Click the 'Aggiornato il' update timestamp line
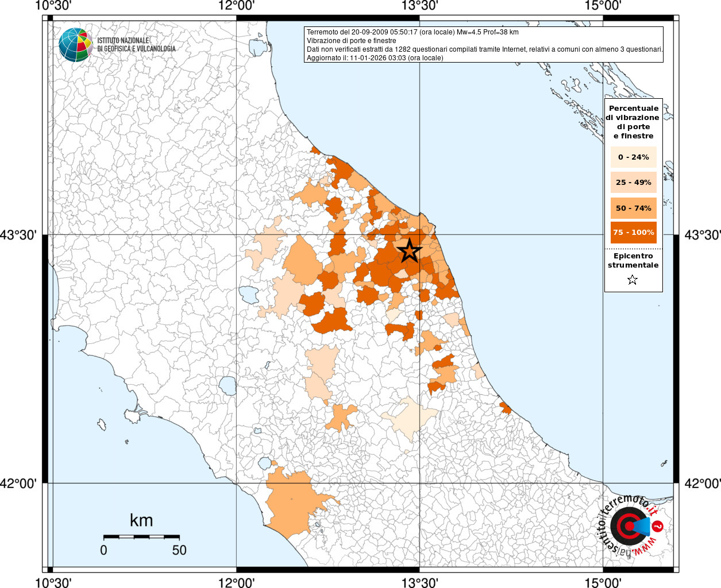The width and height of the screenshot is (721, 588). 375,58
